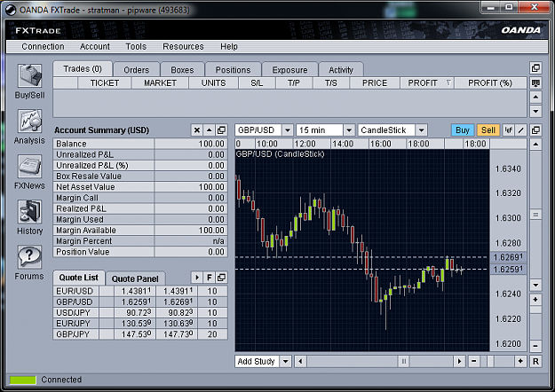Open the Connection menu
555x392 pixels.
click(x=43, y=46)
